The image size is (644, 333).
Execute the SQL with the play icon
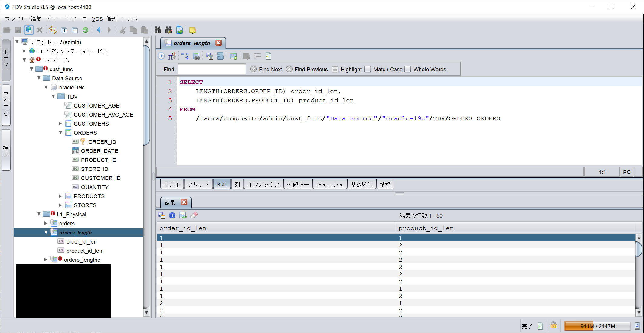coord(161,56)
